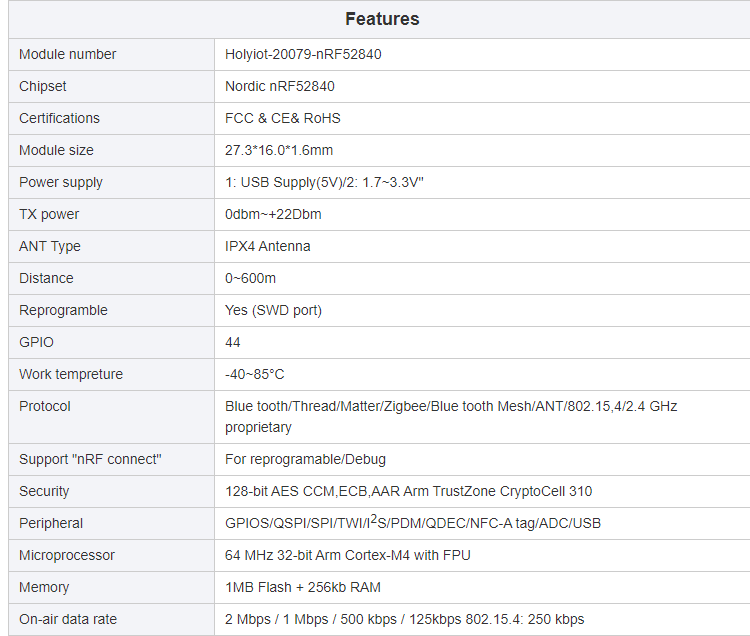Click the 'FCC & CE& RoHS' value
The width and height of the screenshot is (750, 636).
tap(283, 118)
